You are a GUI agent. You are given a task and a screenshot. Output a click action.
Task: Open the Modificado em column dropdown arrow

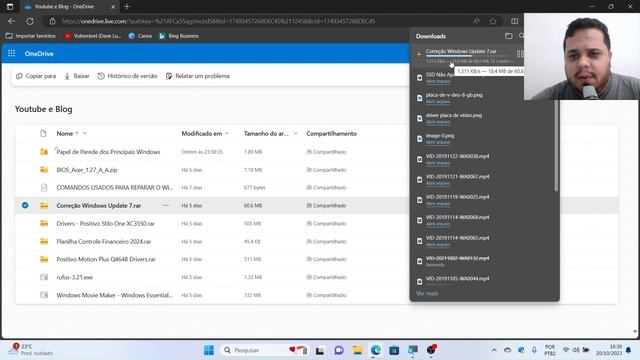[227, 133]
